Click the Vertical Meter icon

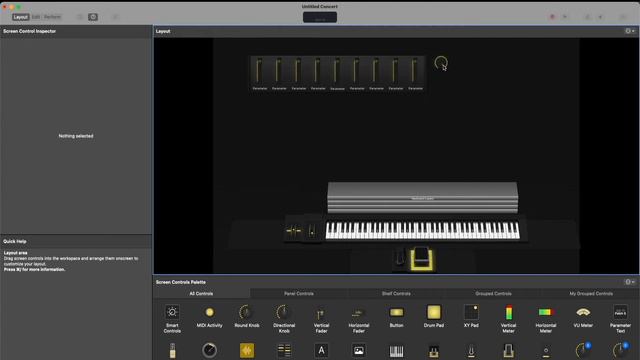[x=509, y=313]
